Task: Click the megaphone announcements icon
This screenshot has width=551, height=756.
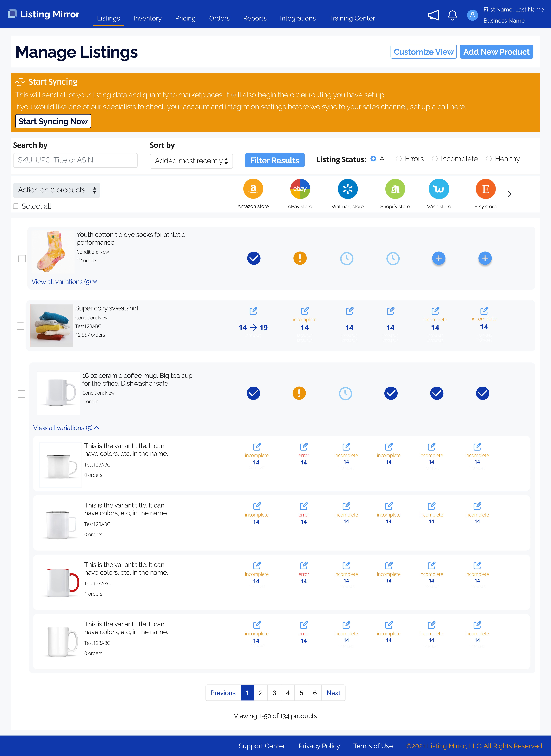Action: tap(433, 15)
